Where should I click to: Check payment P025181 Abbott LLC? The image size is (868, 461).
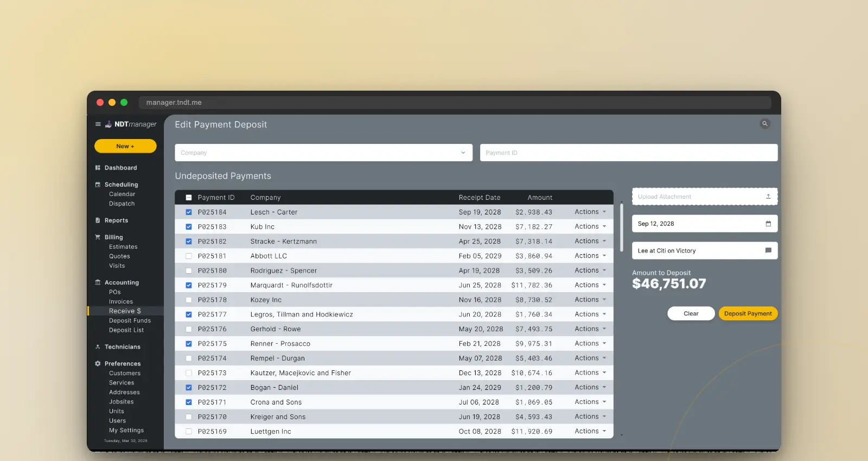[189, 256]
